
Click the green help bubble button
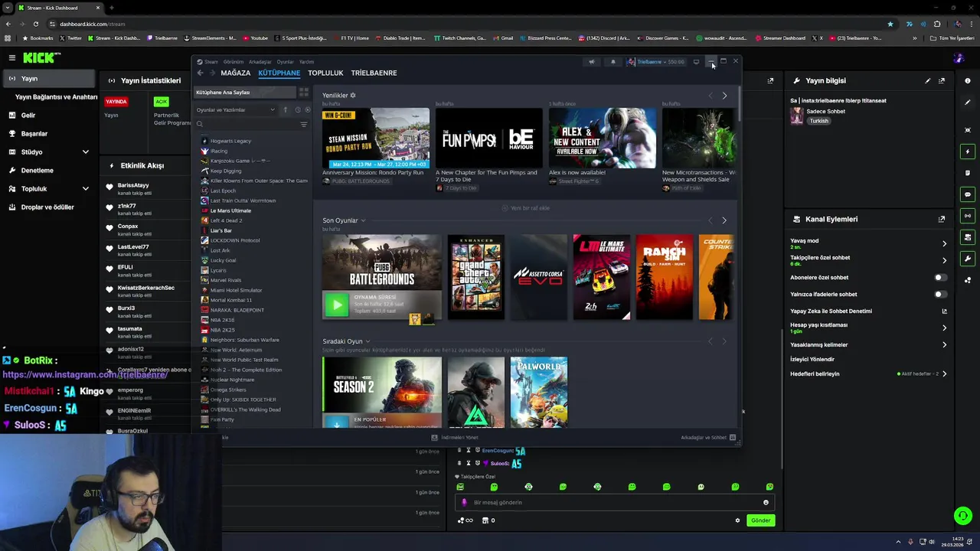pos(963,516)
